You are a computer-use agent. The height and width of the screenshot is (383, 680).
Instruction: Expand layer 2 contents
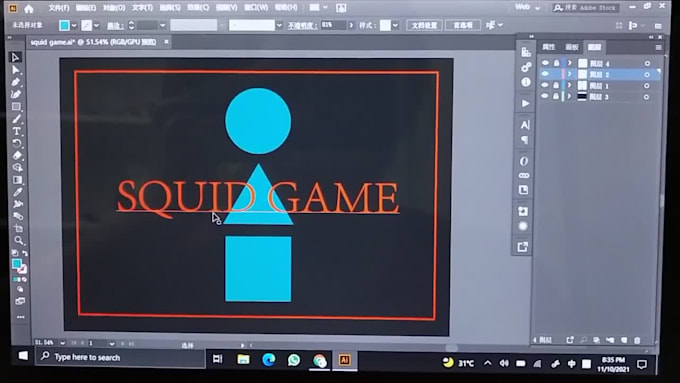[570, 74]
